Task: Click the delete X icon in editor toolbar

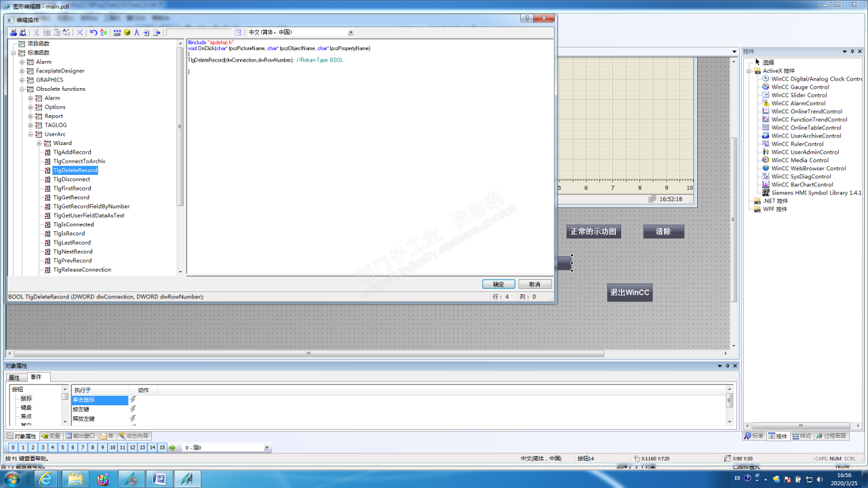Action: click(x=79, y=33)
